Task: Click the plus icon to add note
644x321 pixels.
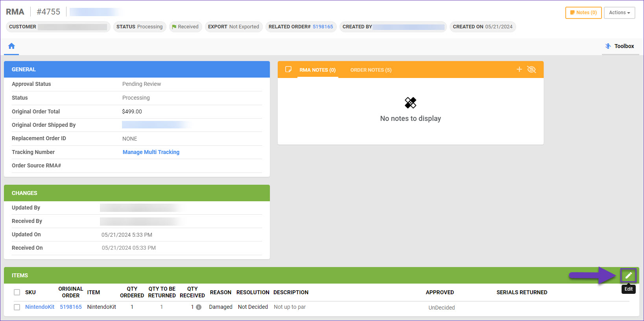Action: 519,69
